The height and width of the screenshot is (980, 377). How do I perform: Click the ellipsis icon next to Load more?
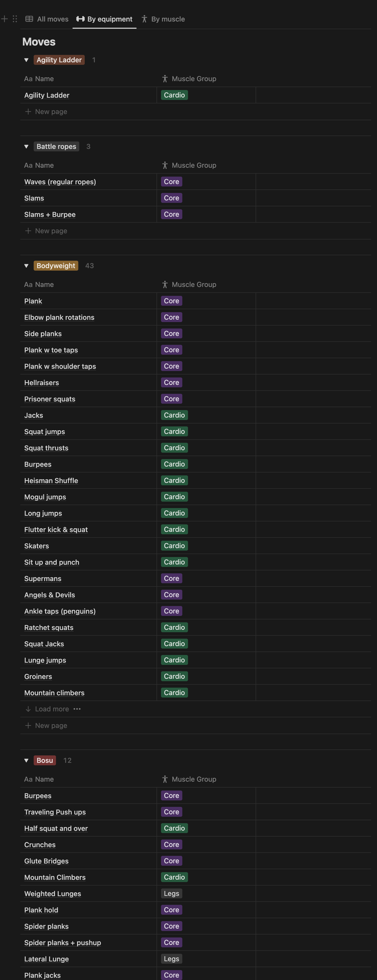(77, 709)
